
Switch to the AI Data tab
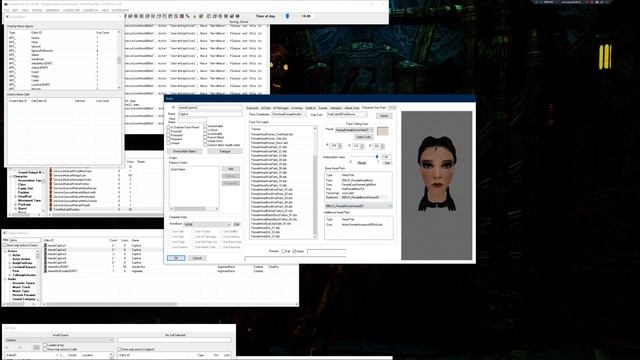(265, 108)
